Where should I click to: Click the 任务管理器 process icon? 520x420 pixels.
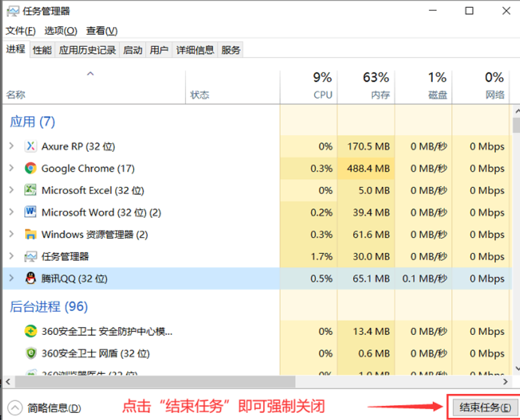[x=31, y=257]
